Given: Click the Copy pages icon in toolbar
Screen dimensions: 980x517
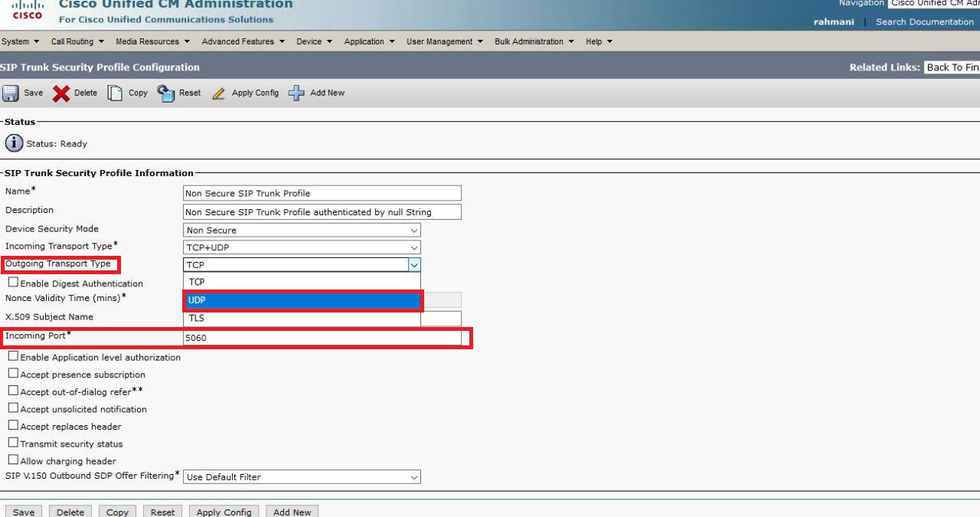Looking at the screenshot, I should click(115, 93).
